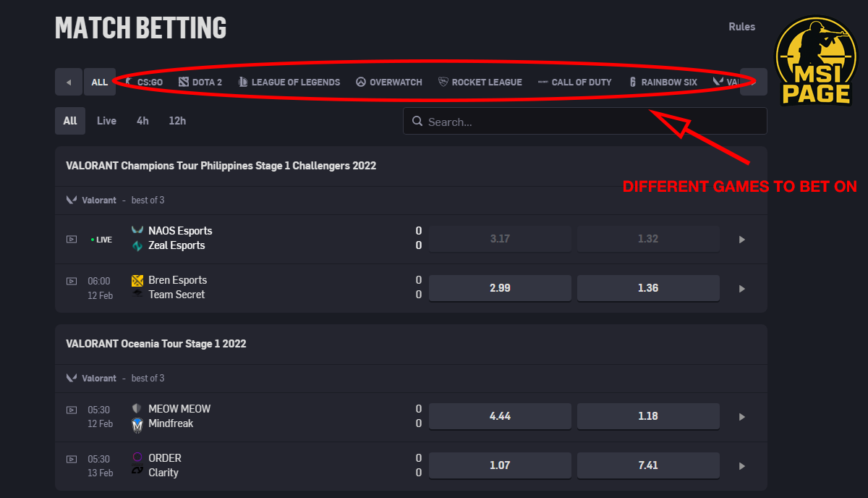Click the Team Secret name

(176, 295)
